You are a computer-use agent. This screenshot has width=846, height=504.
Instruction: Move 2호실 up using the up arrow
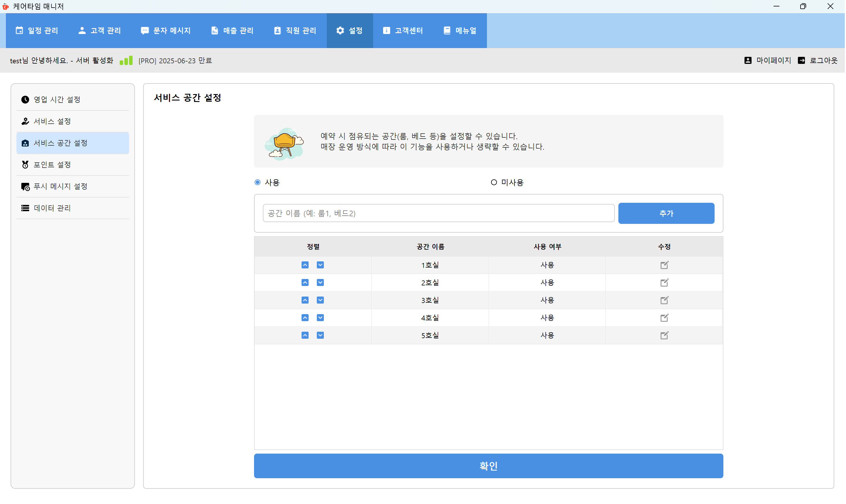click(x=305, y=282)
